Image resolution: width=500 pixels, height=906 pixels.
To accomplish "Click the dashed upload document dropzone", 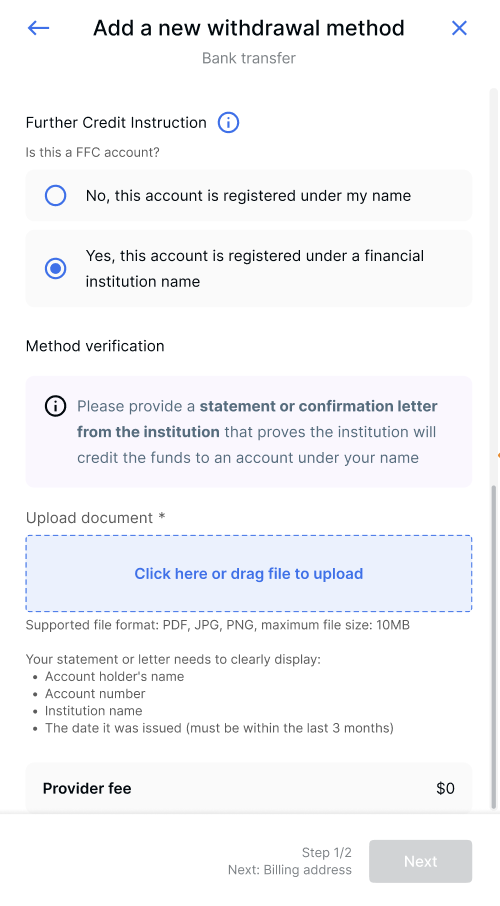I will tap(249, 573).
